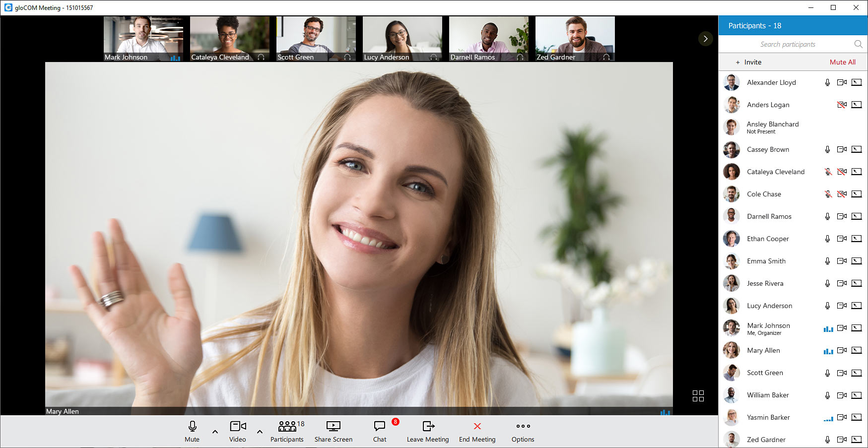Expand audio options arrow next to Mute
This screenshot has width=868, height=448.
pyautogui.click(x=215, y=432)
